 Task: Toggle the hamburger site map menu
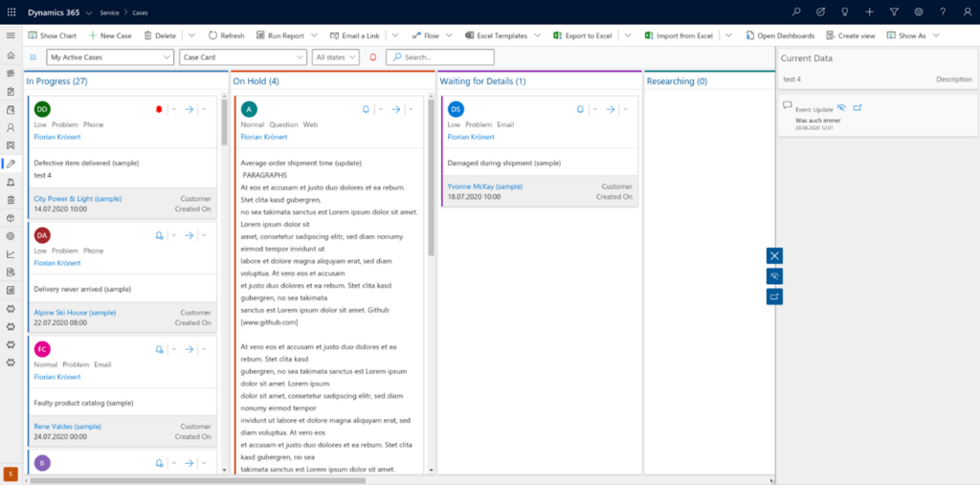click(x=11, y=35)
